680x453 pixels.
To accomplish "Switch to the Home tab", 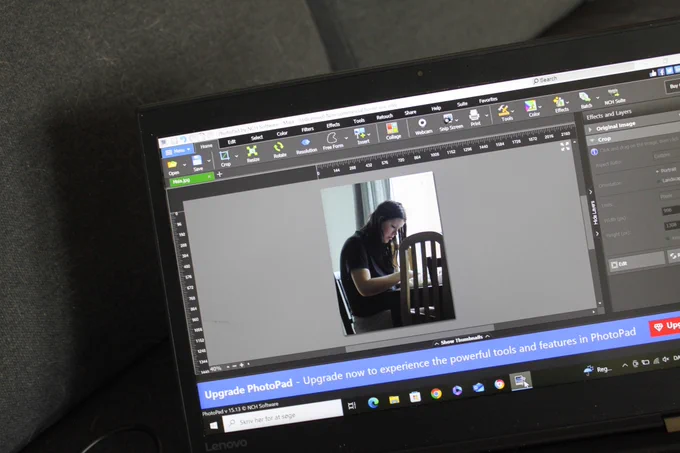I will point(206,146).
